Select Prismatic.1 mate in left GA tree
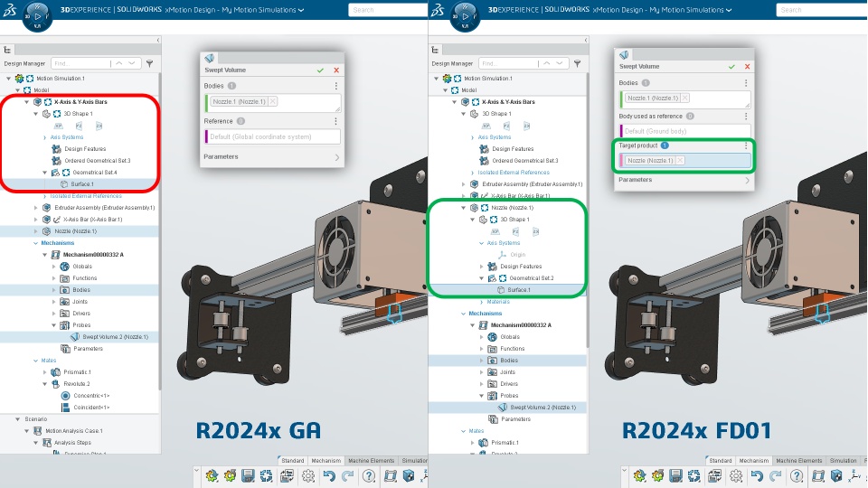The image size is (868, 488). point(77,372)
